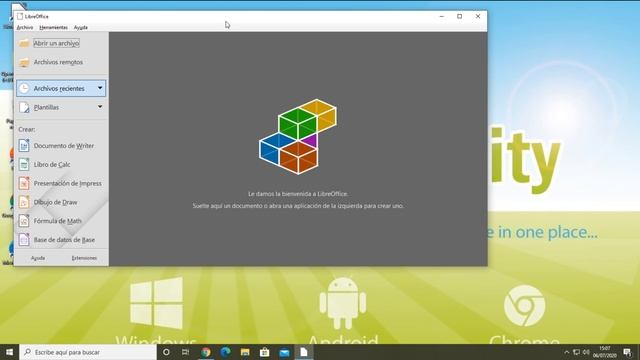Screen dimensions: 640x360
Task: Click the Abrir un archivo button
Action: pos(56,43)
